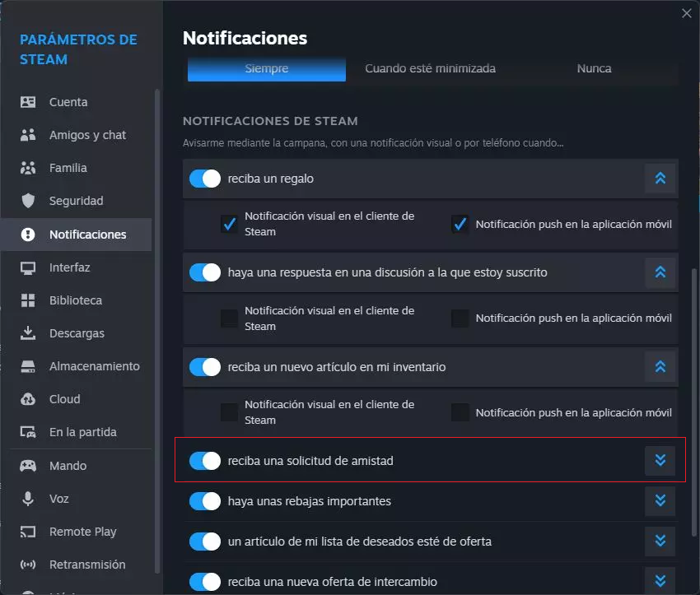Click the sidebar scrollbar
This screenshot has width=700, height=595.
click(x=157, y=332)
